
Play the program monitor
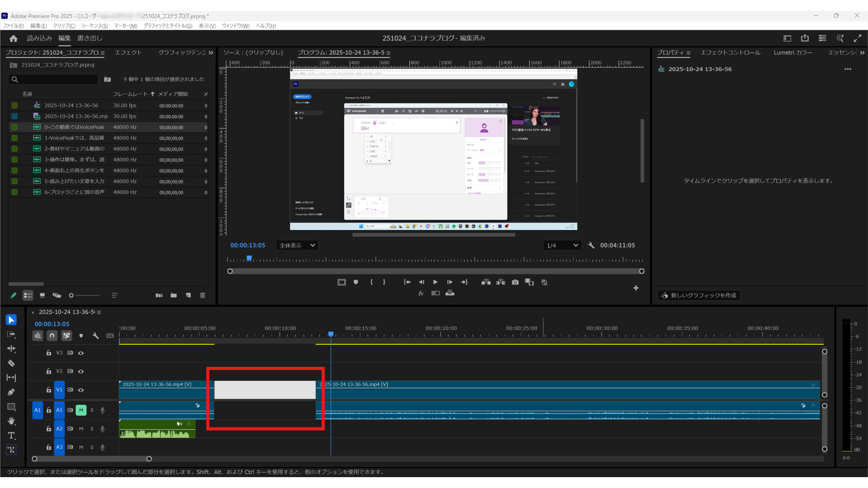tap(435, 282)
